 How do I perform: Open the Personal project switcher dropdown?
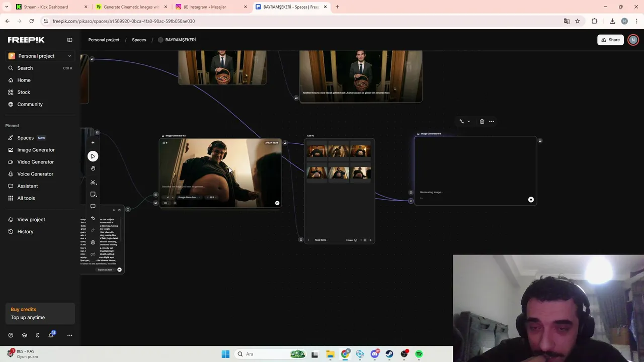point(40,56)
